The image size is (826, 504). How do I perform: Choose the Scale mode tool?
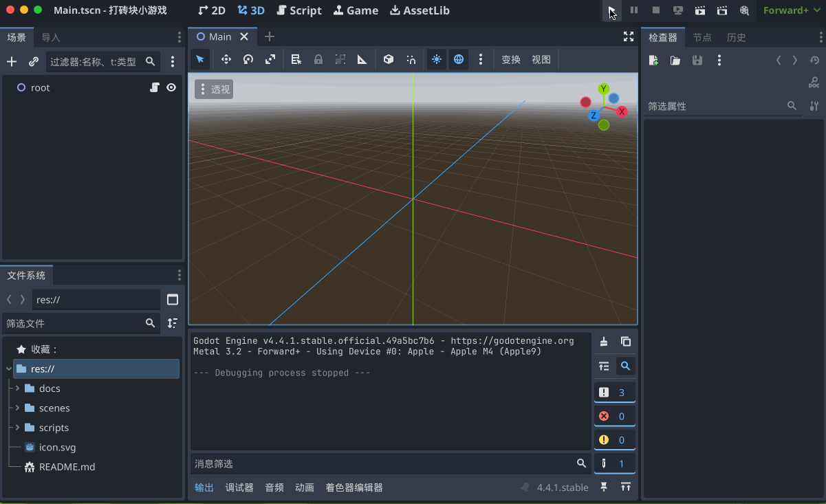coord(270,60)
